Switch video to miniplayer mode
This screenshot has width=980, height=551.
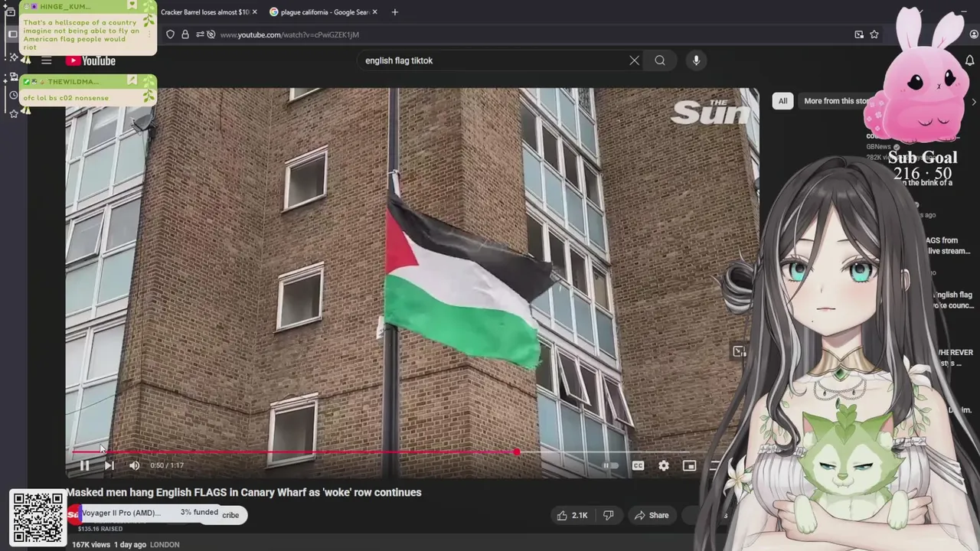click(689, 465)
